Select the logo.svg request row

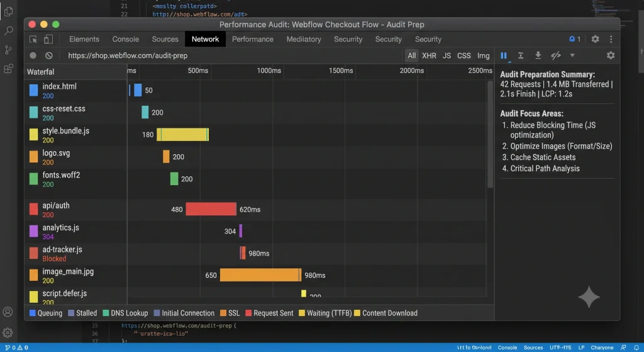click(75, 157)
